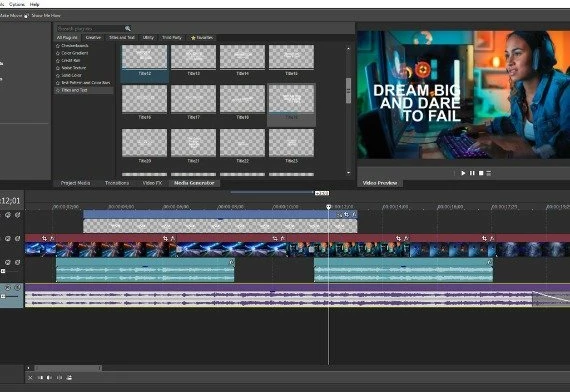This screenshot has width=570, height=392.
Task: Select Credit Roll in the generator list
Action: tap(71, 60)
